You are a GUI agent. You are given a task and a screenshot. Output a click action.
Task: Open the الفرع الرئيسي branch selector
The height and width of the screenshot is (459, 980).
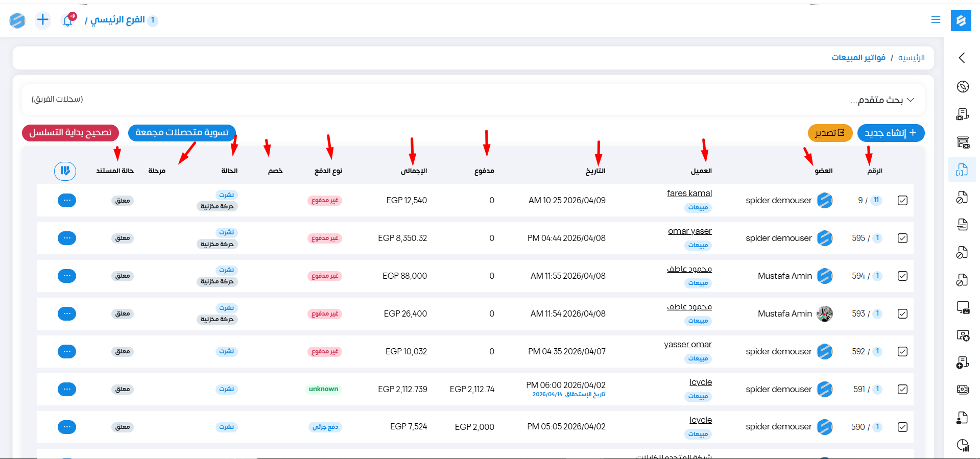pyautogui.click(x=121, y=20)
